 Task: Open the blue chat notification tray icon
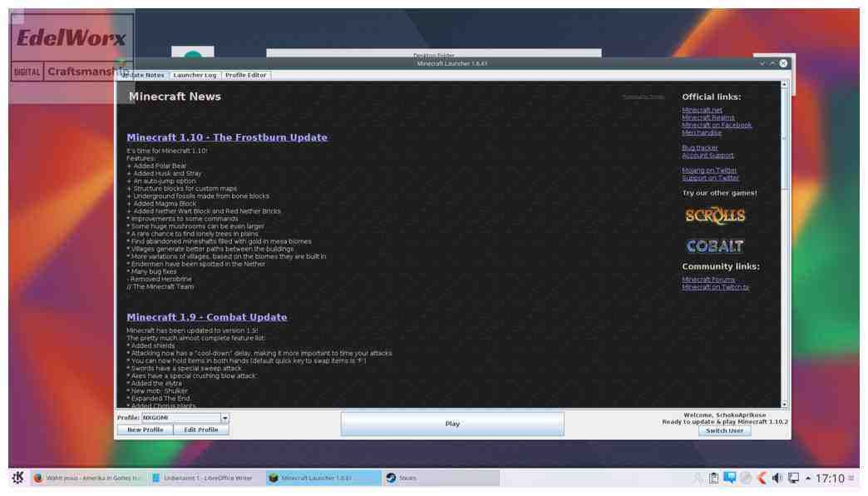coord(730,478)
